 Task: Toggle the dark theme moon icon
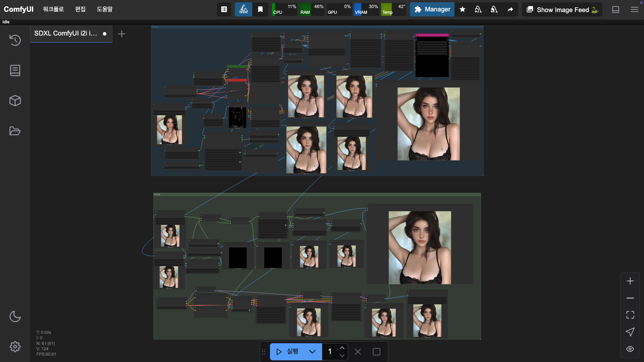pos(15,316)
